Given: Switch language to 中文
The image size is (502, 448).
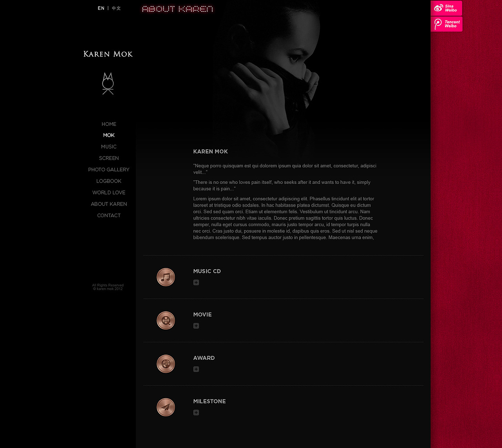Looking at the screenshot, I should click(x=116, y=8).
